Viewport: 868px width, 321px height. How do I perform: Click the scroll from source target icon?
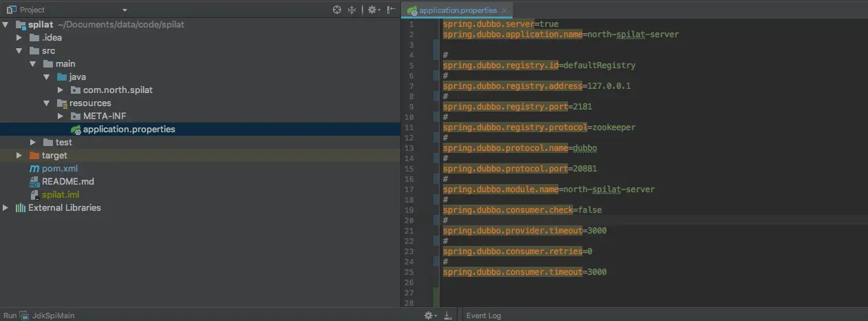337,10
